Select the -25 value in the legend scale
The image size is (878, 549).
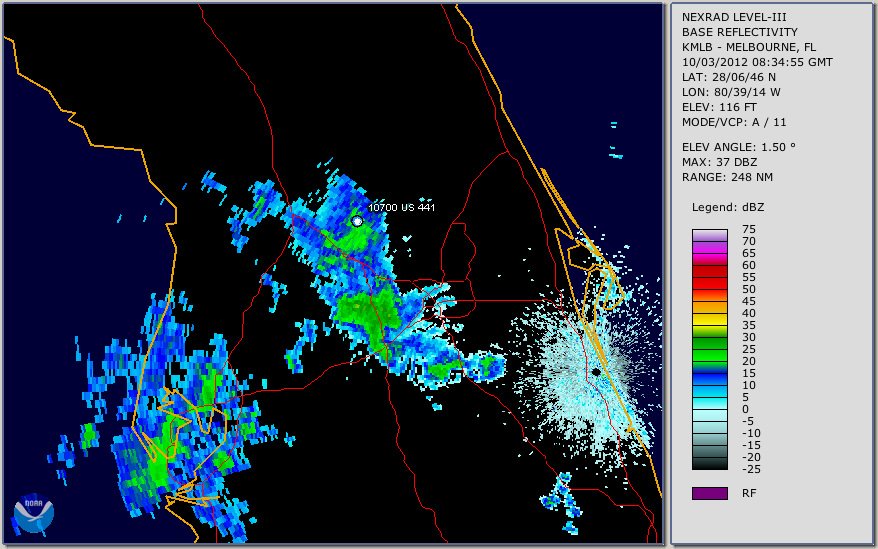click(751, 469)
